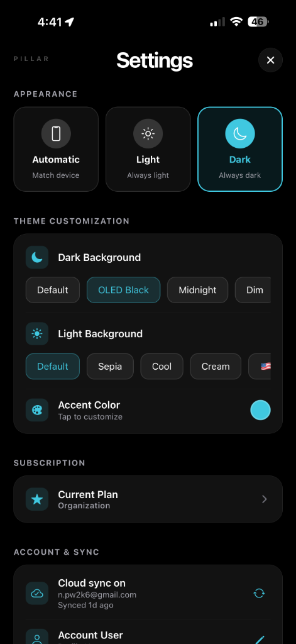Tap the Dark Background moon icon
Image resolution: width=296 pixels, height=644 pixels.
point(37,257)
